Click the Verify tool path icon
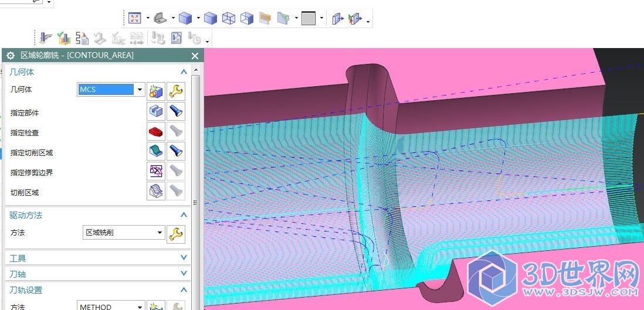The image size is (644, 310). point(64,38)
